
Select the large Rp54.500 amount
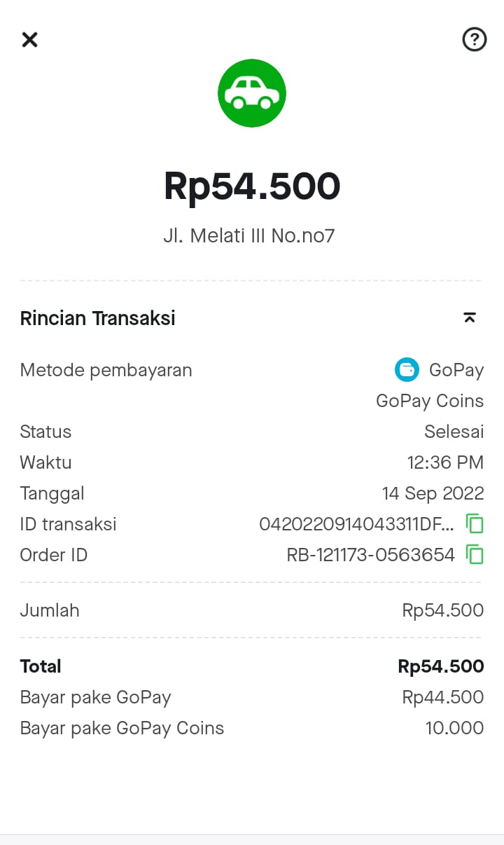pos(252,186)
